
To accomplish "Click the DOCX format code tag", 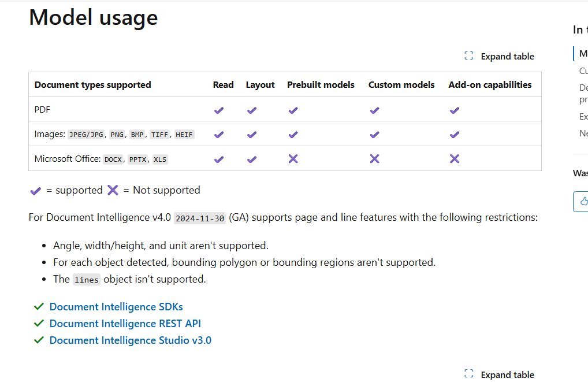I will click(113, 160).
